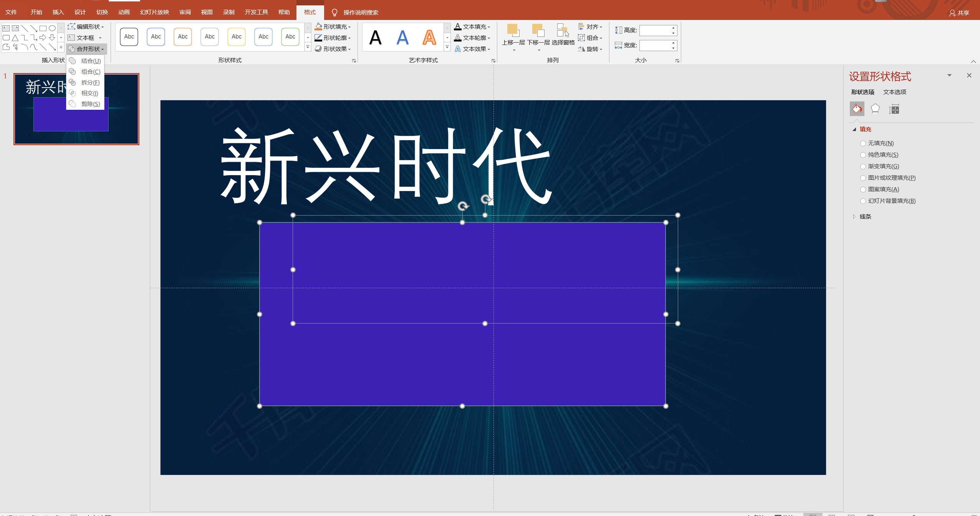Open the Fill & Line pane icon
980x516 pixels.
click(x=857, y=109)
